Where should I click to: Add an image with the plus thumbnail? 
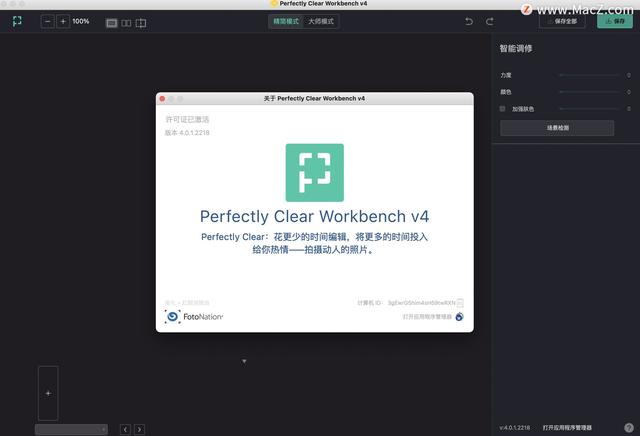tap(48, 393)
